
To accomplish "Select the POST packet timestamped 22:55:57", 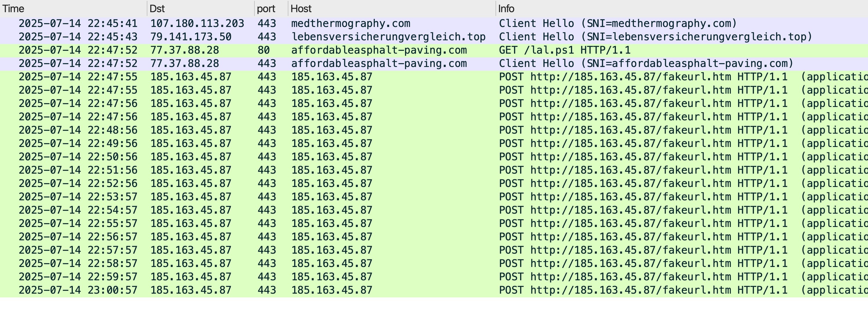I will click(434, 223).
